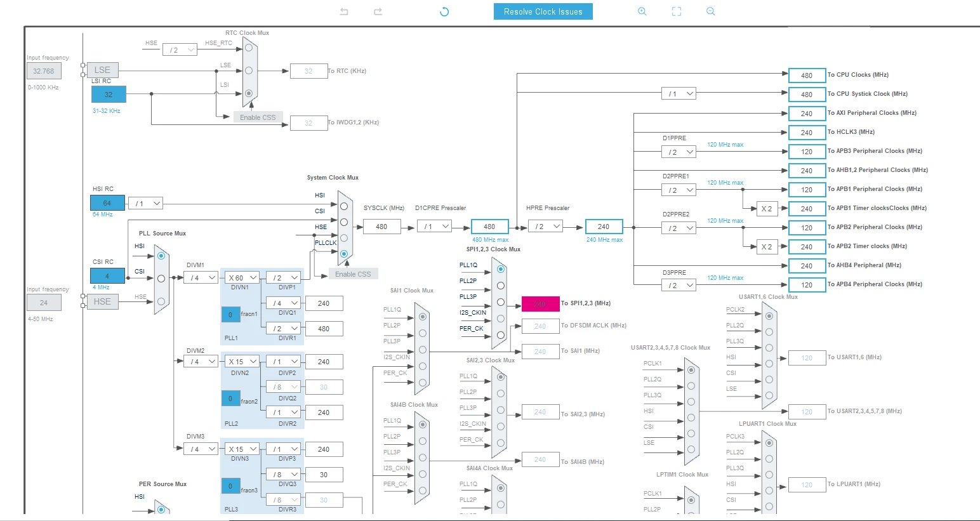The image size is (980, 521).
Task: Select HSI in PLL Source Mux
Action: (x=161, y=256)
